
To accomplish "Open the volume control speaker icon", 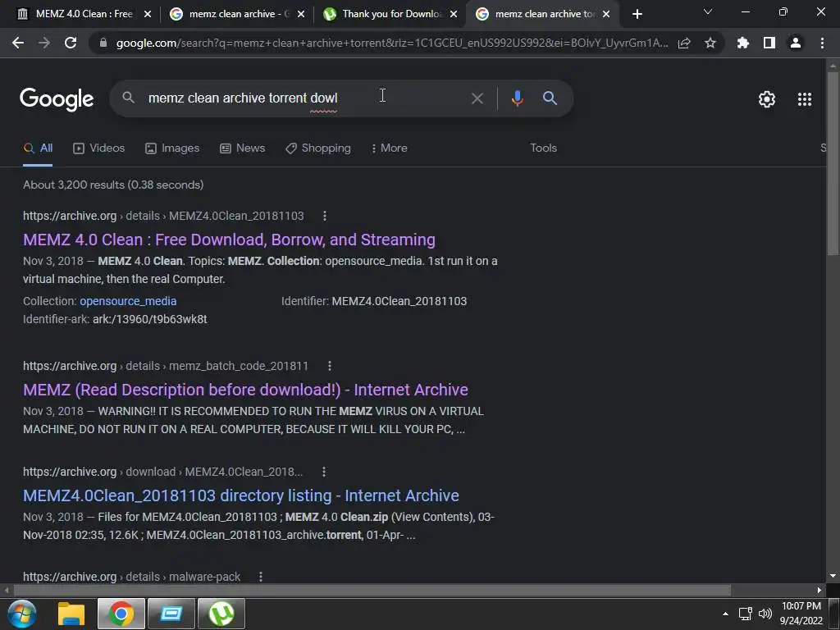I will (x=765, y=614).
